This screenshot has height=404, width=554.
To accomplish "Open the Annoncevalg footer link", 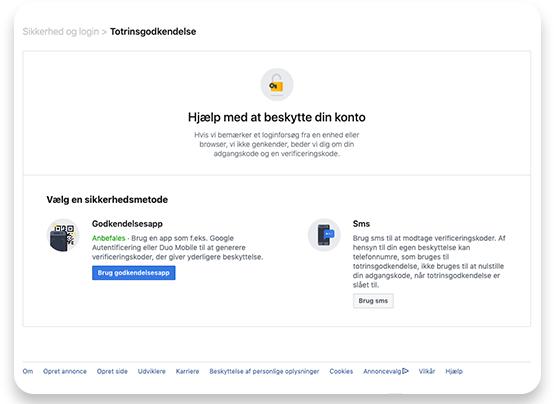I will pyautogui.click(x=382, y=371).
